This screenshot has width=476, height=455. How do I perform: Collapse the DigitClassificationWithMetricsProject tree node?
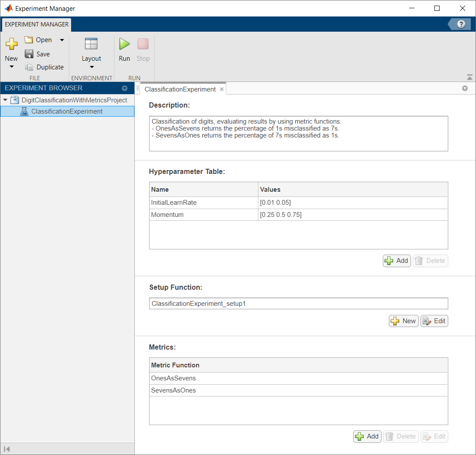(5, 100)
